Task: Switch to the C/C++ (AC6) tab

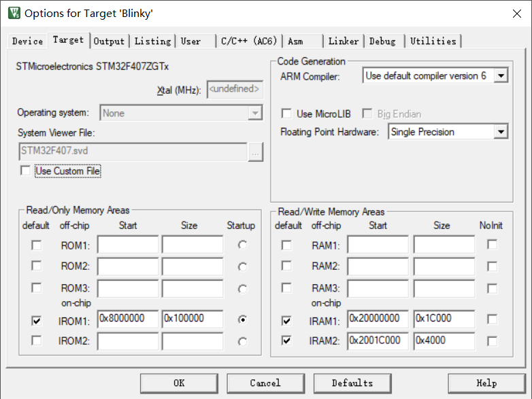Action: point(249,41)
